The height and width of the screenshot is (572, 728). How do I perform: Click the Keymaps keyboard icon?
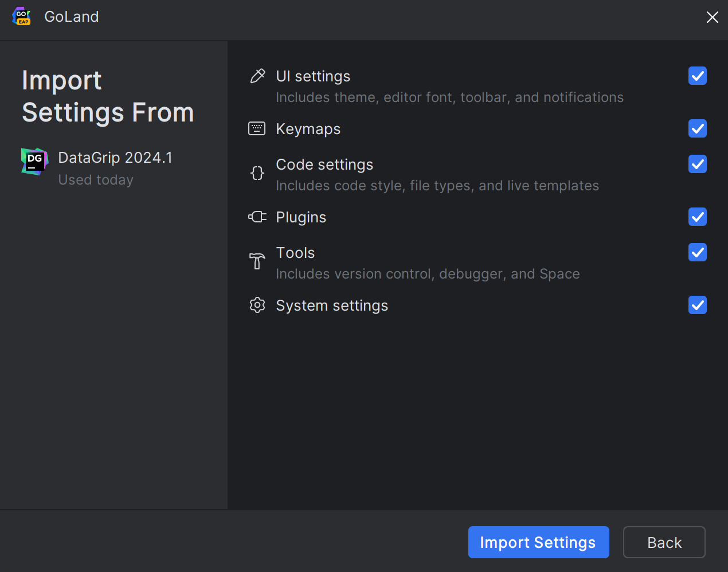(257, 128)
